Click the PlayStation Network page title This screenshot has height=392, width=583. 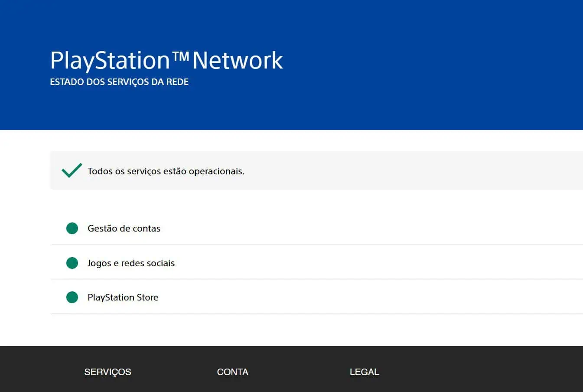click(166, 60)
